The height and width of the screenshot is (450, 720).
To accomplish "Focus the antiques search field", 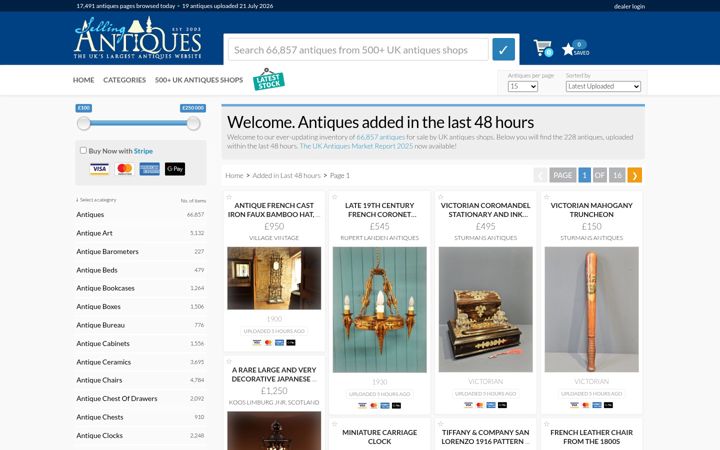I will point(358,50).
